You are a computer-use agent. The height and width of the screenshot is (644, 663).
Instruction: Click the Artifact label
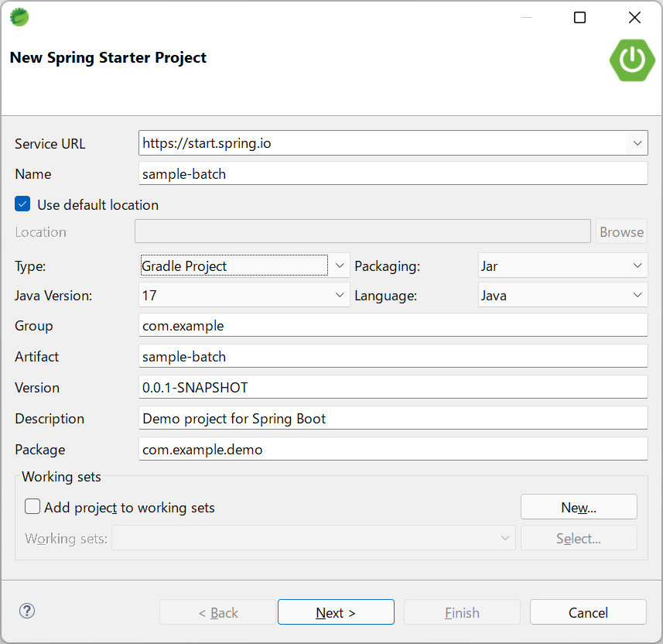pyautogui.click(x=37, y=357)
